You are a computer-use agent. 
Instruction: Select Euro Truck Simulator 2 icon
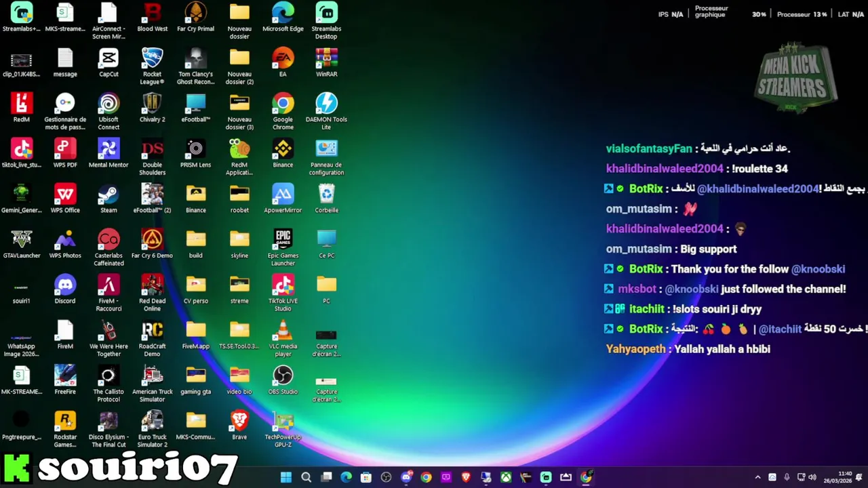click(x=152, y=430)
